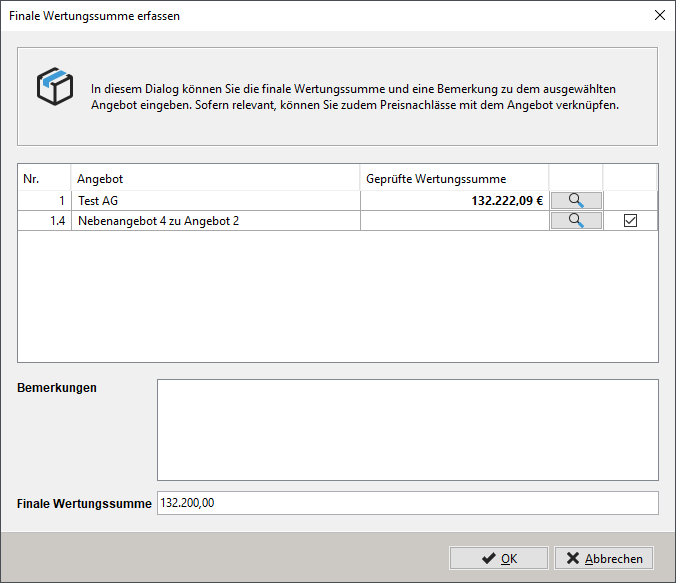Select the Geprüfte Wertungssumme column header
The width and height of the screenshot is (676, 583).
(454, 179)
